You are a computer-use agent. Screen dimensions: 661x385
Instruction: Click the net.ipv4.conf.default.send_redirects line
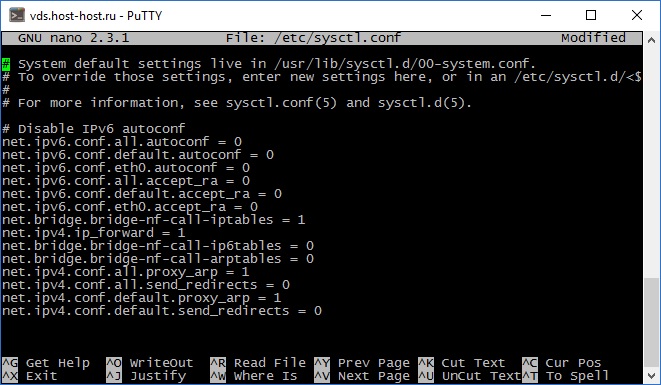[162, 311]
